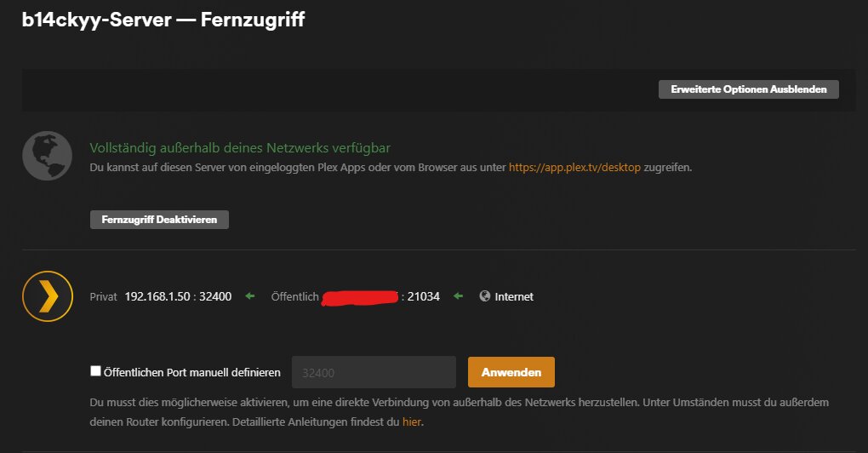This screenshot has width=868, height=453.
Task: Click the small globe icon beside Internet
Action: point(485,296)
